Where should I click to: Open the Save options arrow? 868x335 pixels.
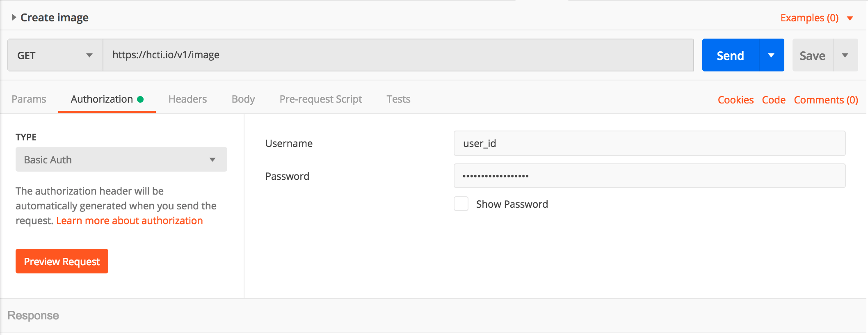845,55
